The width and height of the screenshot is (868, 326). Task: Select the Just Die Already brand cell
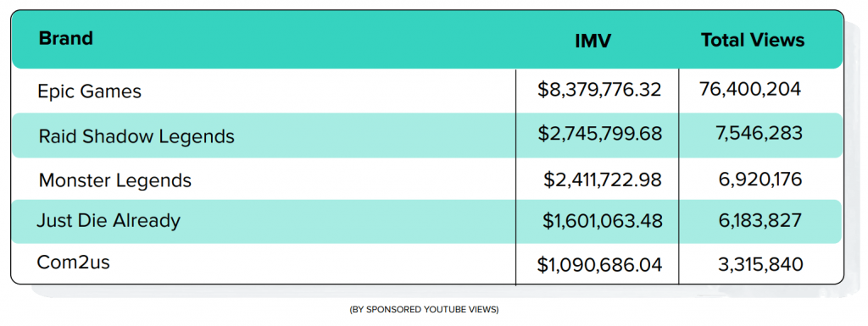(108, 220)
